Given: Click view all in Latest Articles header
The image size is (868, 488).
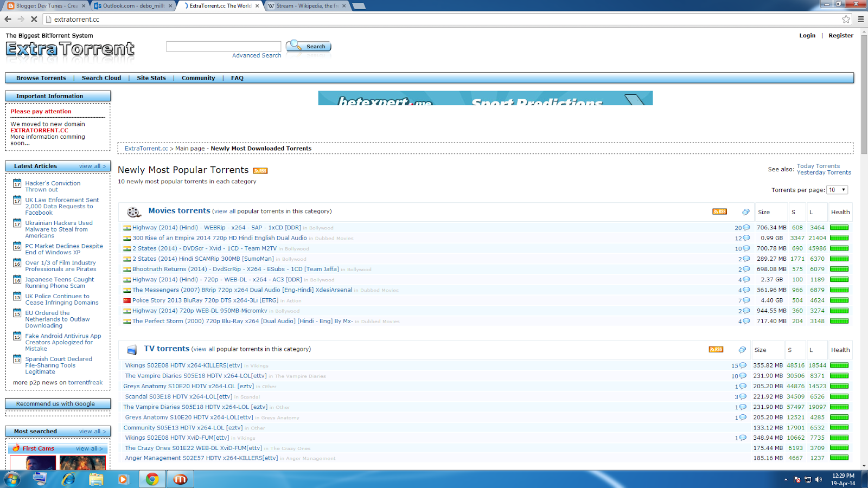Looking at the screenshot, I should point(92,166).
